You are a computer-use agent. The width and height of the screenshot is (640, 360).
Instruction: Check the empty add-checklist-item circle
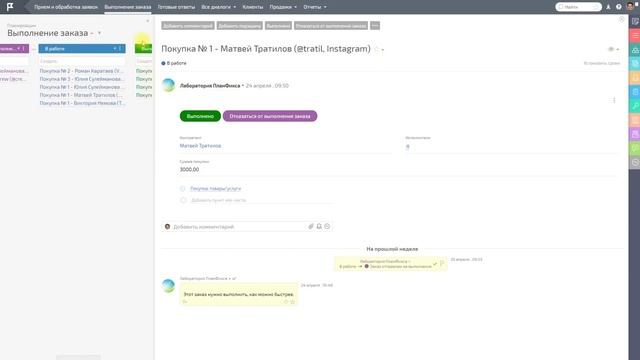tap(183, 200)
